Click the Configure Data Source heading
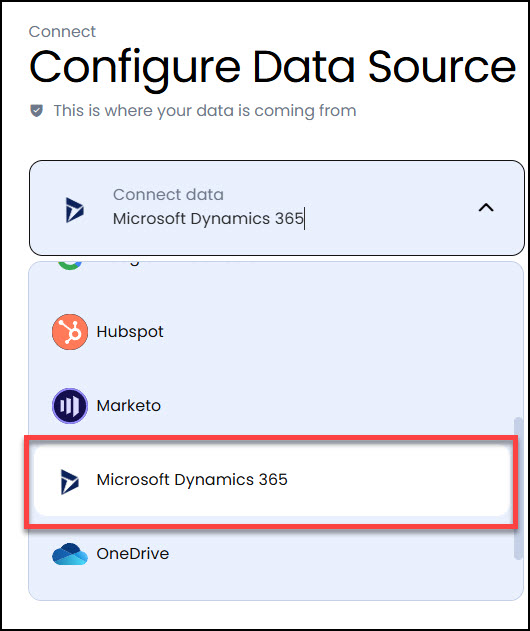This screenshot has width=530, height=631. pos(273,68)
